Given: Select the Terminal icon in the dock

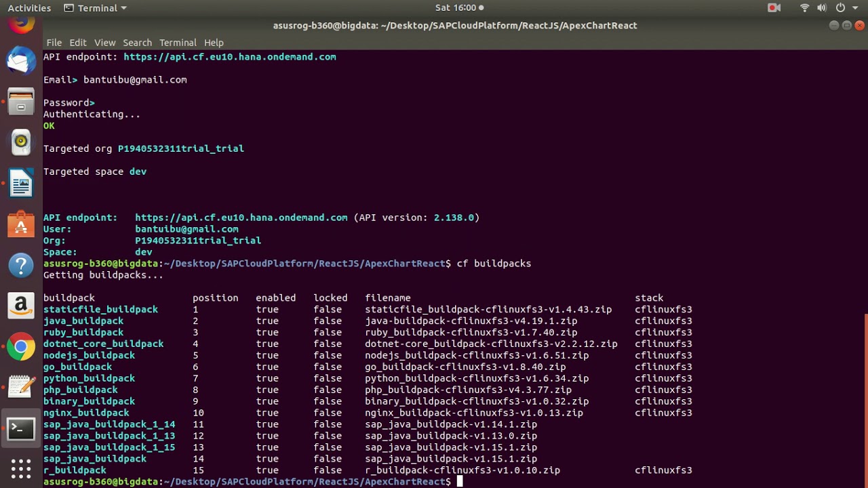Looking at the screenshot, I should (x=21, y=428).
